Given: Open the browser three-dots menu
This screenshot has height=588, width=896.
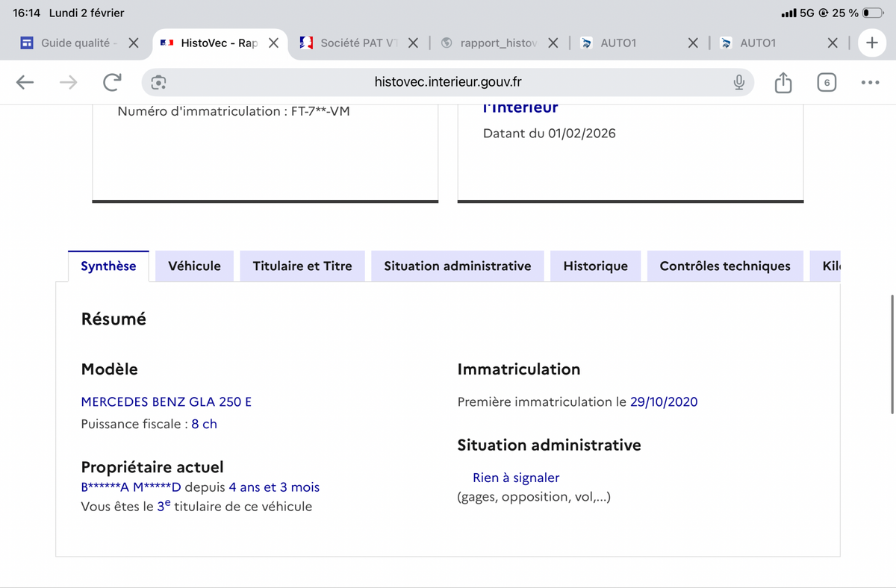Looking at the screenshot, I should pyautogui.click(x=870, y=82).
